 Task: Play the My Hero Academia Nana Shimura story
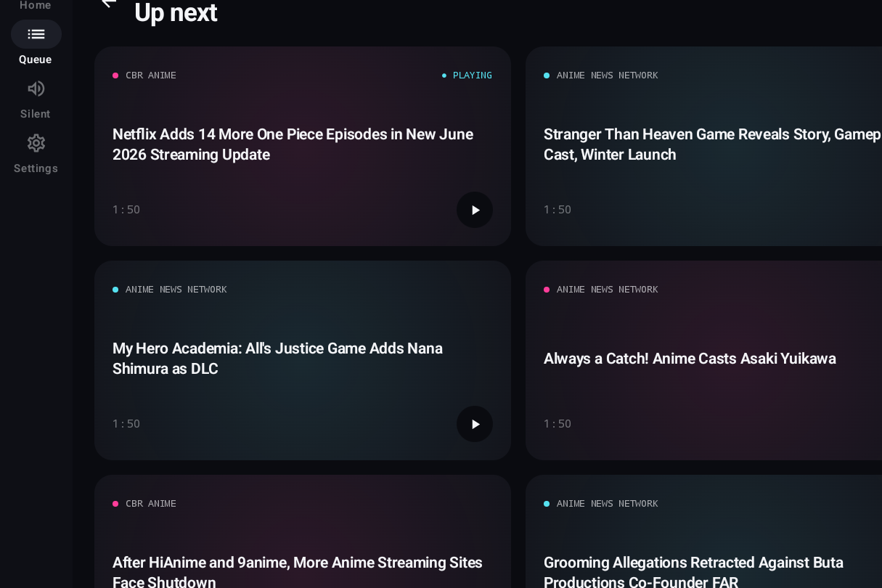click(x=475, y=424)
